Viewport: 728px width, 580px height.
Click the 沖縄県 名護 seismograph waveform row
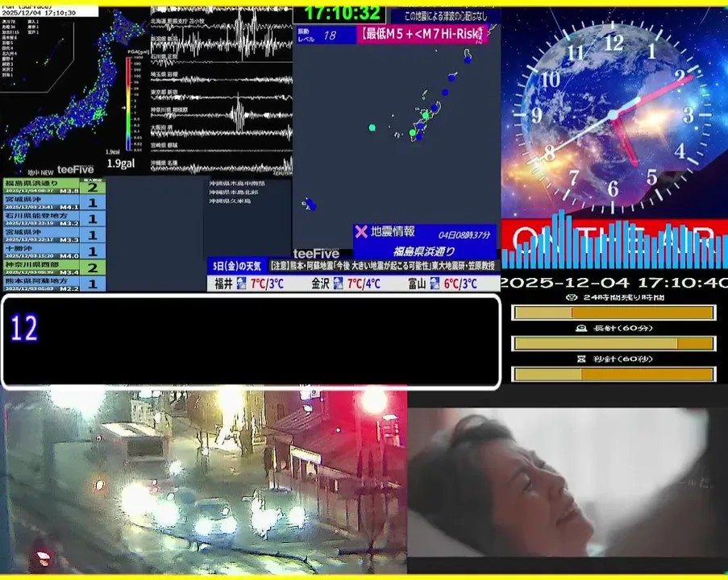tap(222, 166)
